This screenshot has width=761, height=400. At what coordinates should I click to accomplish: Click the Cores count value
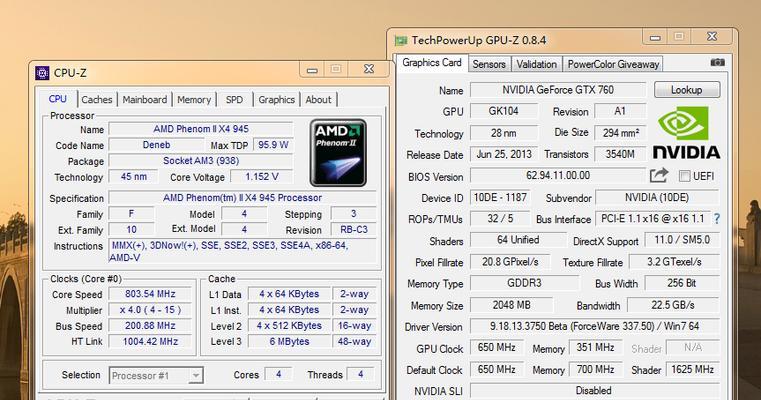278,374
